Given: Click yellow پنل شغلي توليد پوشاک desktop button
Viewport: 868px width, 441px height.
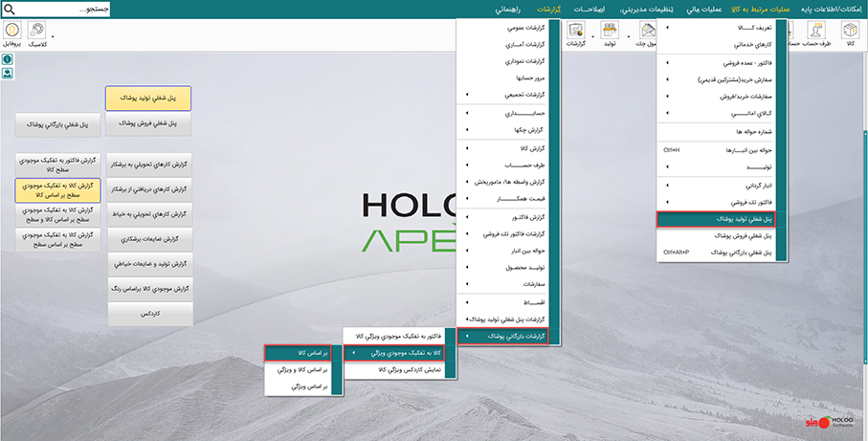Looking at the screenshot, I should [148, 98].
